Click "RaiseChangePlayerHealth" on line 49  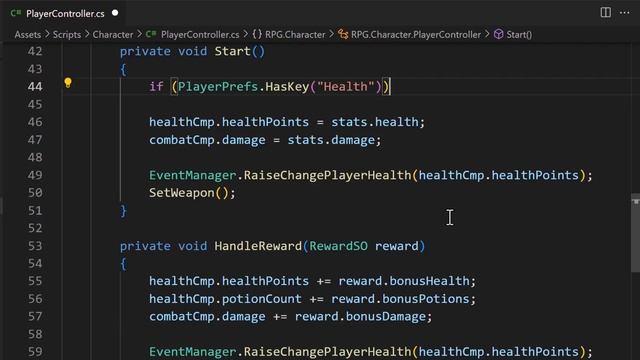(x=328, y=175)
